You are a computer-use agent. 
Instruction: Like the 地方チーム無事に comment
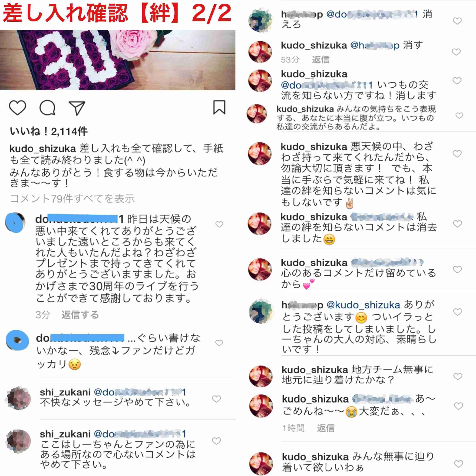458,376
